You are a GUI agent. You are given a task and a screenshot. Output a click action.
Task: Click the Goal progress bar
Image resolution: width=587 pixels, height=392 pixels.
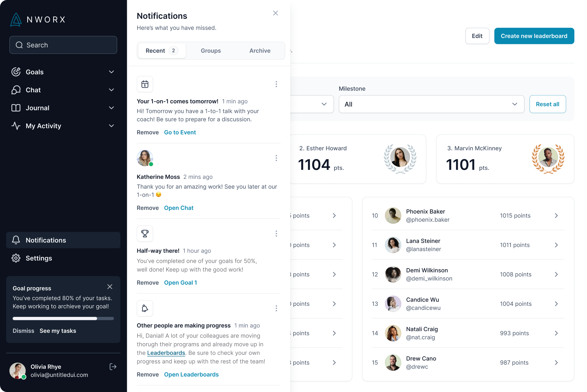tap(63, 319)
